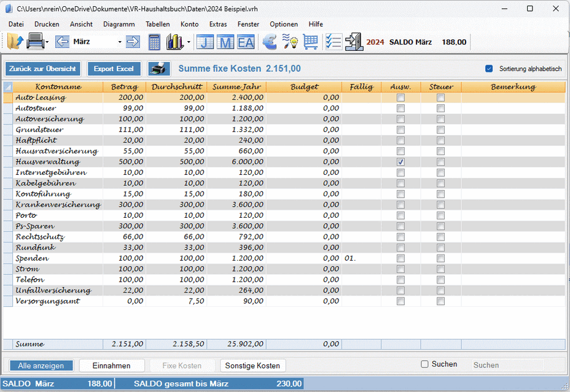This screenshot has width=570, height=392.
Task: Click the Suchen search input field
Action: pos(507,365)
